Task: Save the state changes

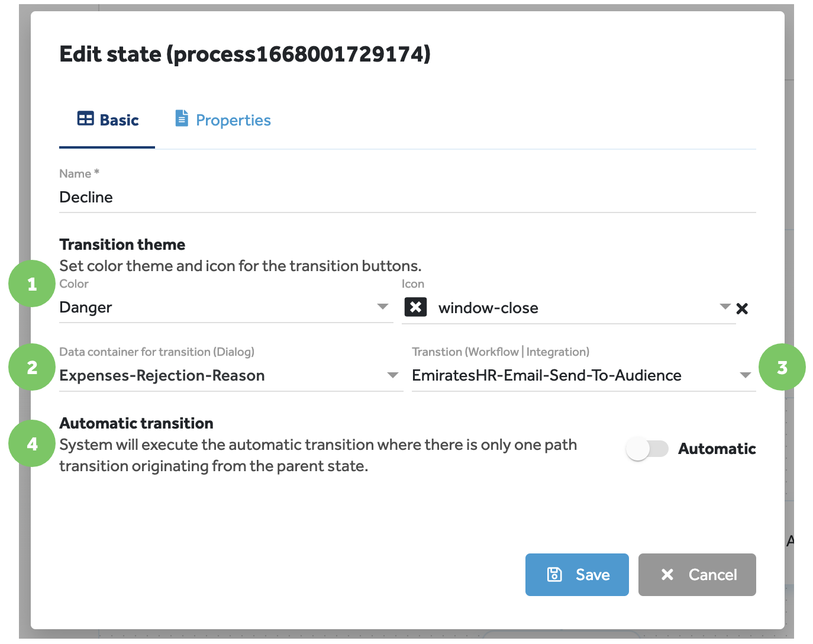Action: click(577, 574)
